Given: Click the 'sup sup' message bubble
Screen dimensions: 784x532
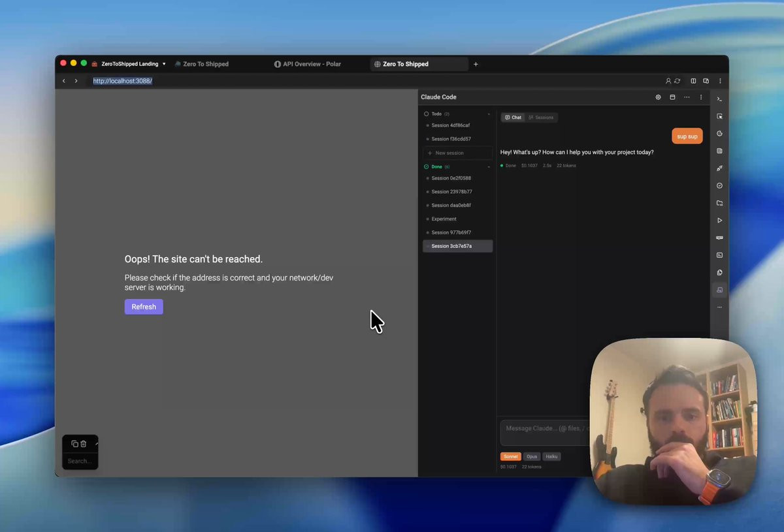Looking at the screenshot, I should point(687,136).
